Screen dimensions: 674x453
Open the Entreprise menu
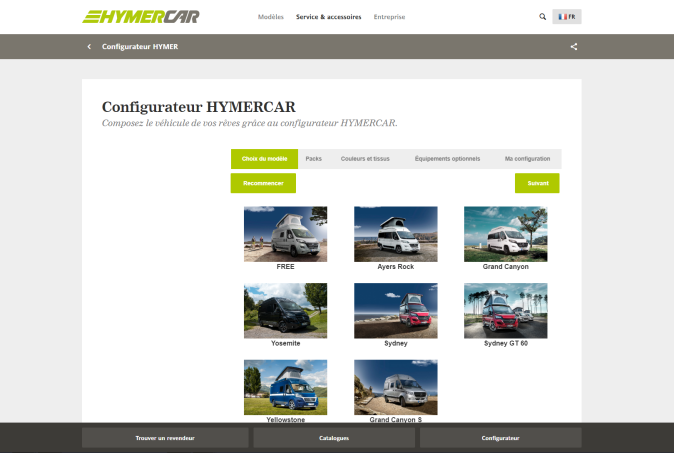click(389, 17)
